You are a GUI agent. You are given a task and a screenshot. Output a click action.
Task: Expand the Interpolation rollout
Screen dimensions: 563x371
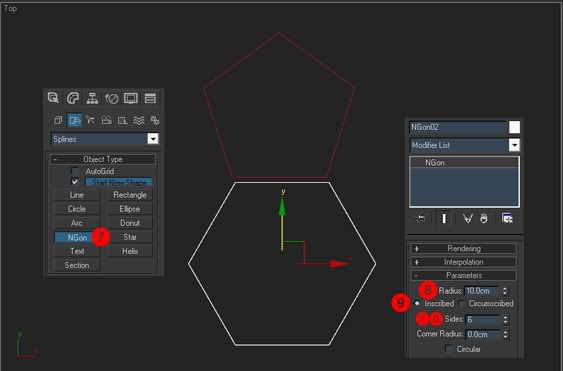pyautogui.click(x=464, y=262)
